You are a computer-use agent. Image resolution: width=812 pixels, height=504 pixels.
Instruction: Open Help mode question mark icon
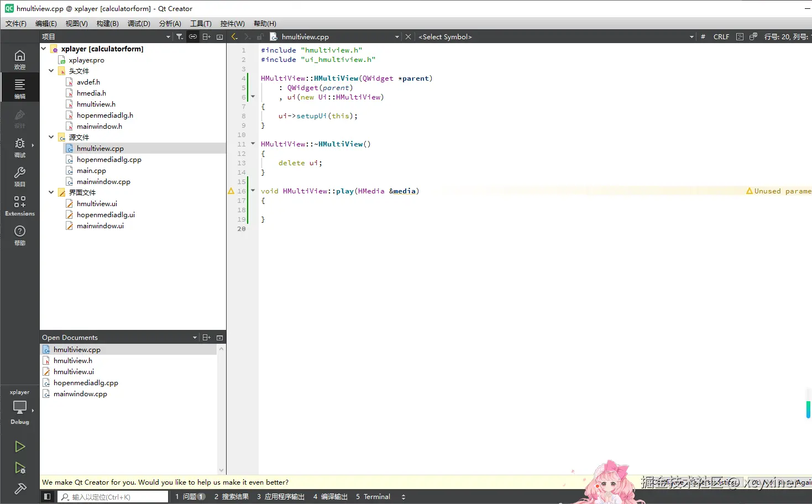(x=20, y=235)
